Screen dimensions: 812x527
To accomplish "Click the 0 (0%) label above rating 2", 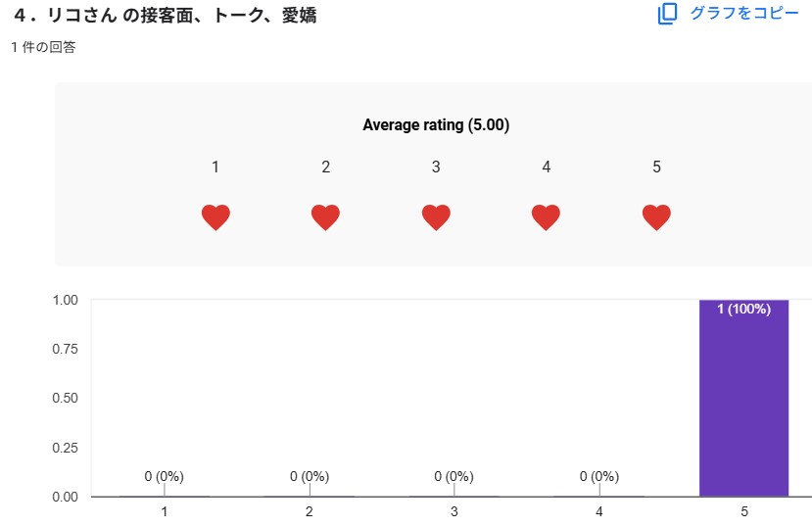I will 309,477.
